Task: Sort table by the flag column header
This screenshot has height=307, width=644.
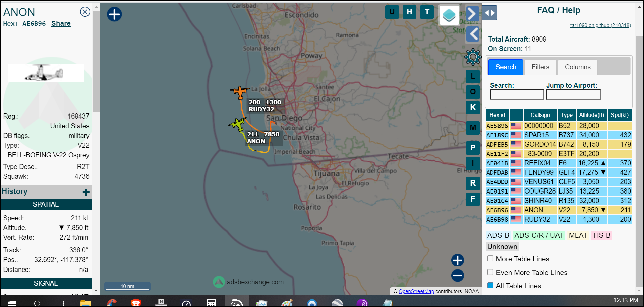Action: [x=516, y=115]
